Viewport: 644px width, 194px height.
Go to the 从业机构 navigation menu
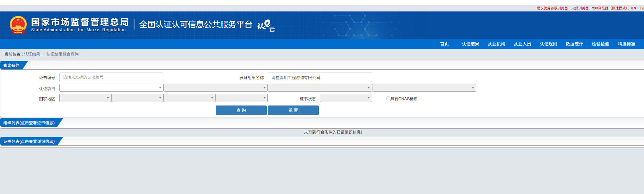[x=496, y=44]
